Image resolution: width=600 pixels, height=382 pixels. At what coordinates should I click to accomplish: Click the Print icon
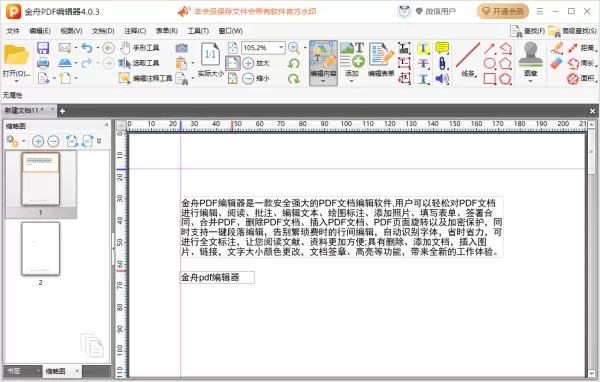click(x=43, y=63)
